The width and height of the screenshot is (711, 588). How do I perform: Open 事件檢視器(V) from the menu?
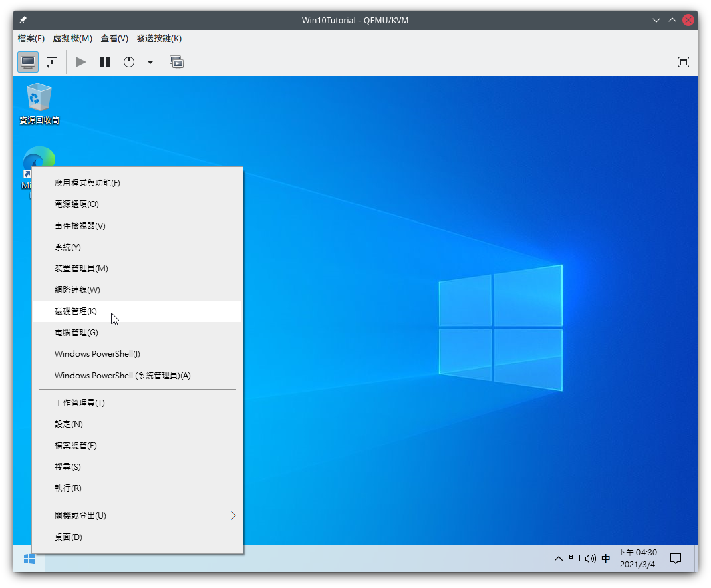point(138,225)
